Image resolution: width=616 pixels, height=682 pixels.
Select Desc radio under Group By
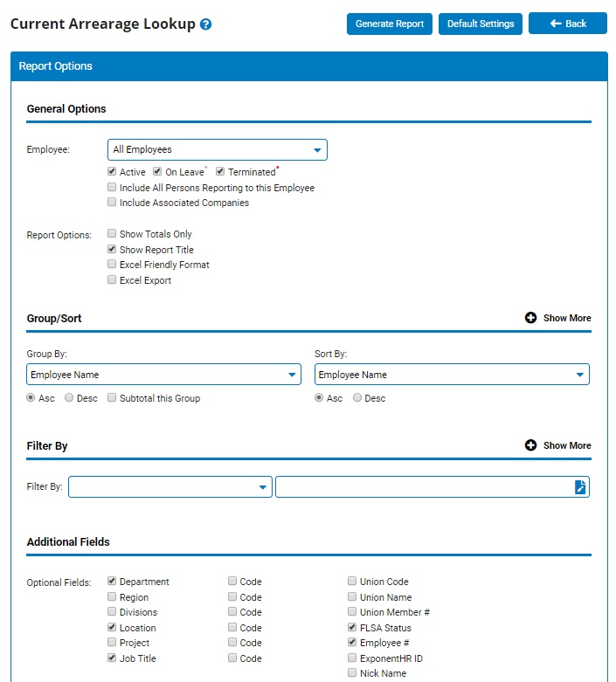coord(69,397)
